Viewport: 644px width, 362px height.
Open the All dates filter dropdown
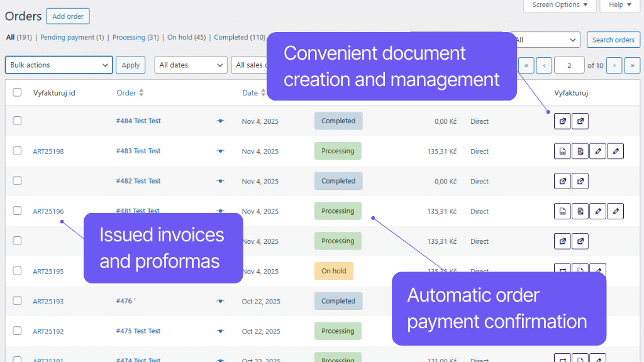point(191,65)
